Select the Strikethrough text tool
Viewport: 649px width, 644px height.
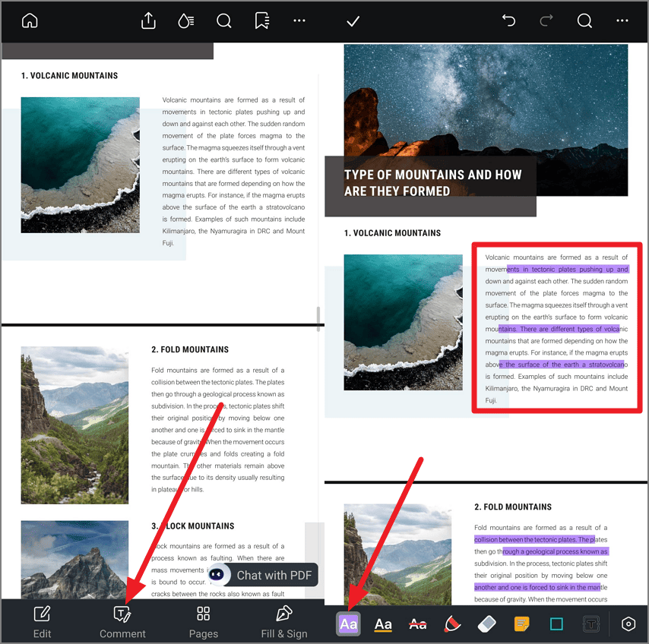pos(418,623)
